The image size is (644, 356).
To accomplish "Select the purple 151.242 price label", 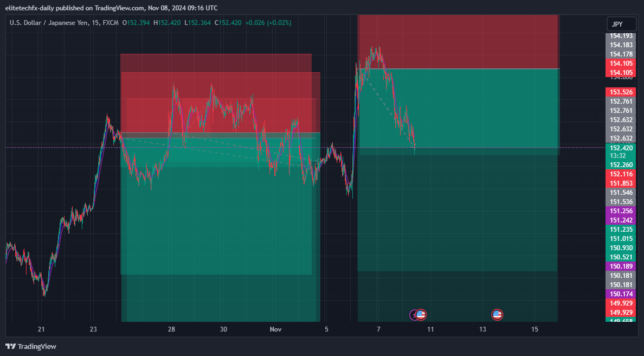I will point(621,220).
